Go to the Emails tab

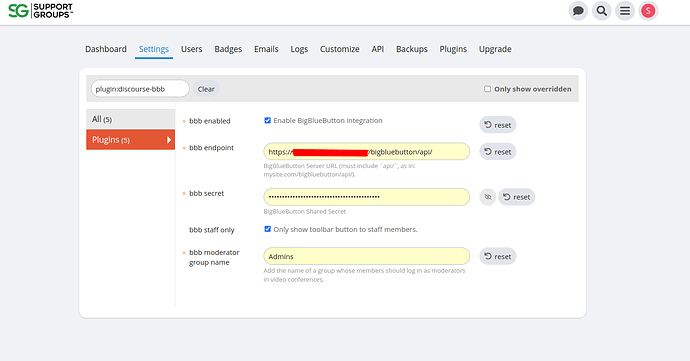coord(266,49)
